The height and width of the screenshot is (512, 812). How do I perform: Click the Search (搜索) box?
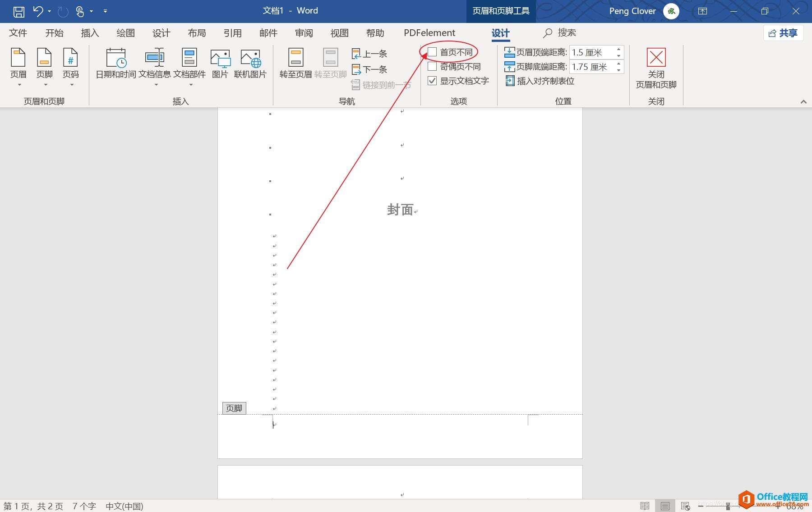(x=559, y=33)
